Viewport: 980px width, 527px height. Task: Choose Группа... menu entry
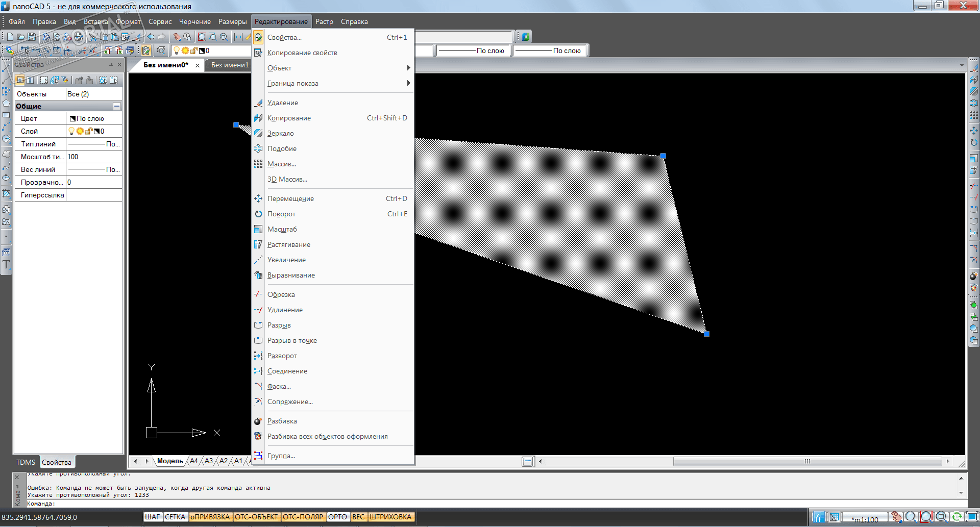pyautogui.click(x=334, y=456)
